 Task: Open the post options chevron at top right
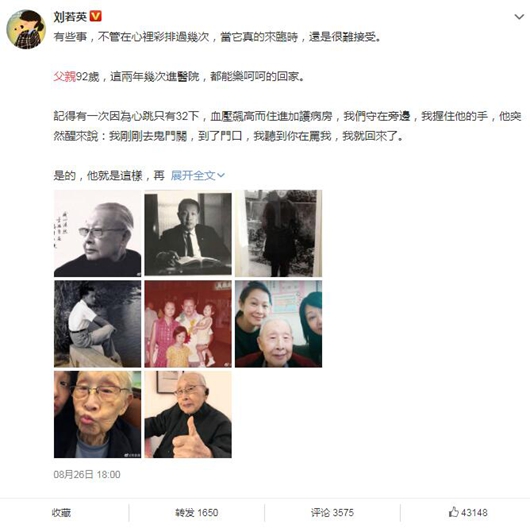(519, 16)
